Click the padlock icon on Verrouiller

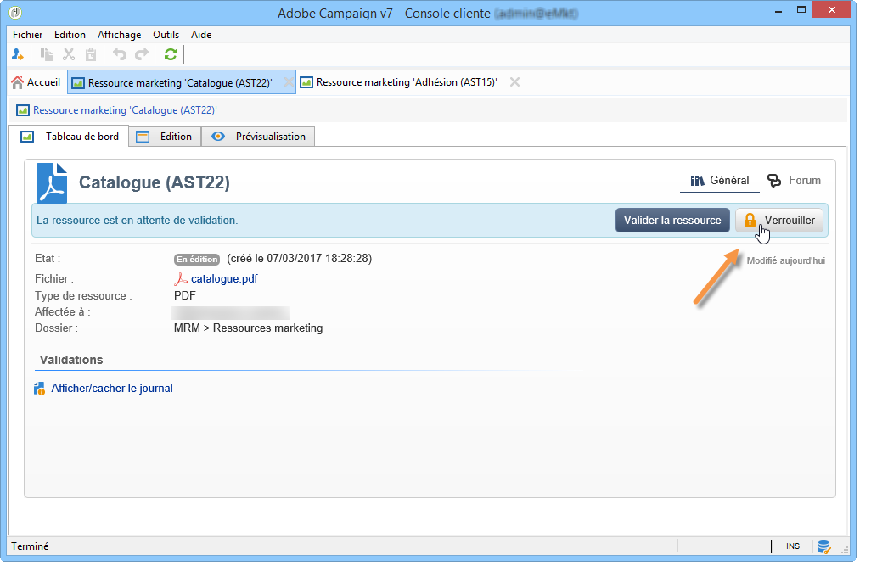(750, 220)
